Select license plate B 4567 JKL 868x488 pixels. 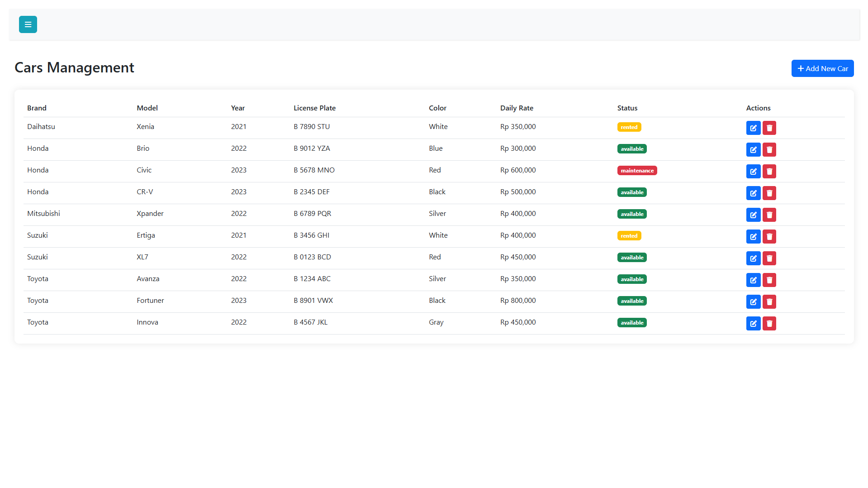point(310,322)
